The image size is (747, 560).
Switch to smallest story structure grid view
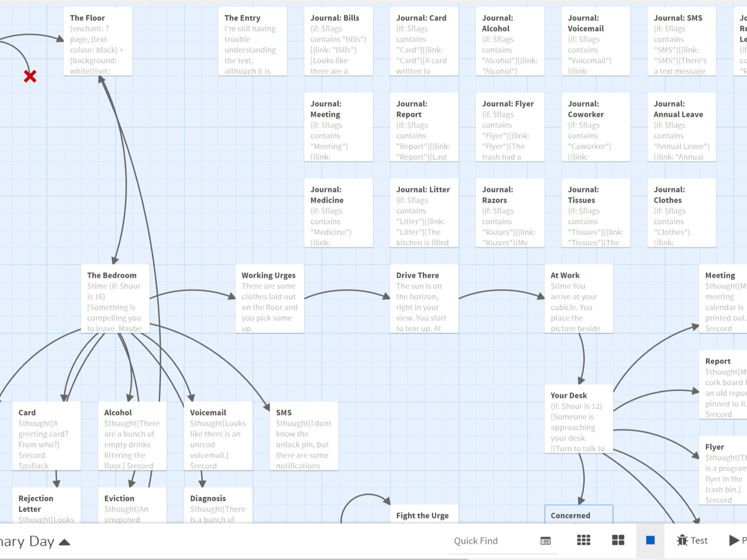pos(583,541)
